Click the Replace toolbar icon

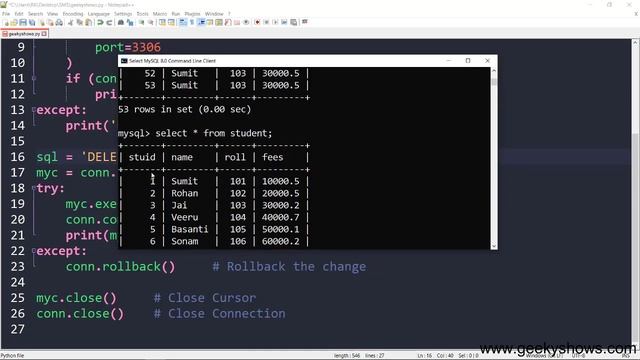(130, 22)
